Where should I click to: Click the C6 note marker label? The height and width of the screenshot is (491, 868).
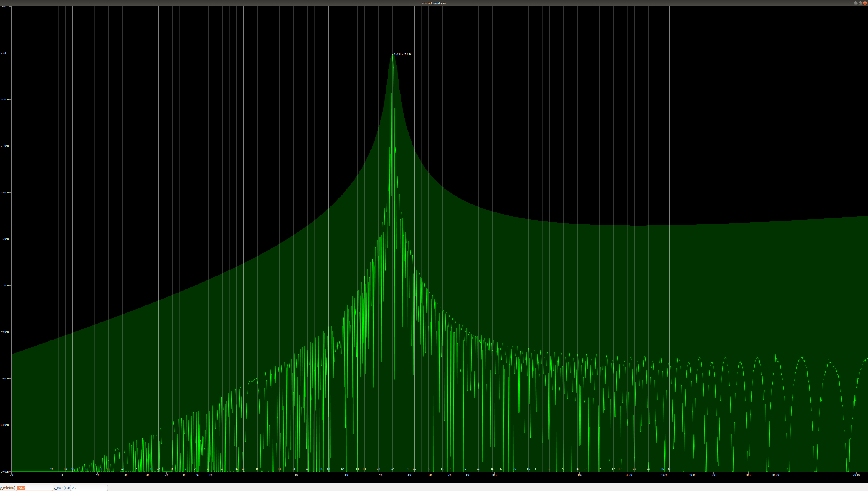click(500, 469)
